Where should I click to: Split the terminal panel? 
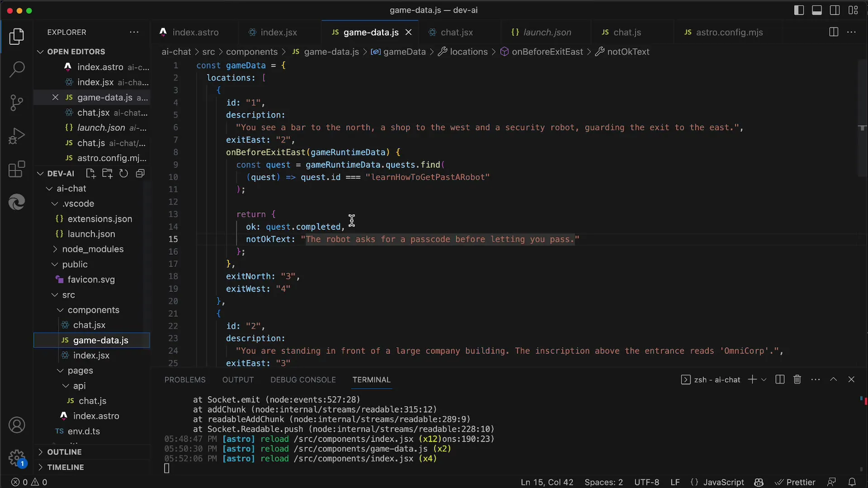(780, 379)
